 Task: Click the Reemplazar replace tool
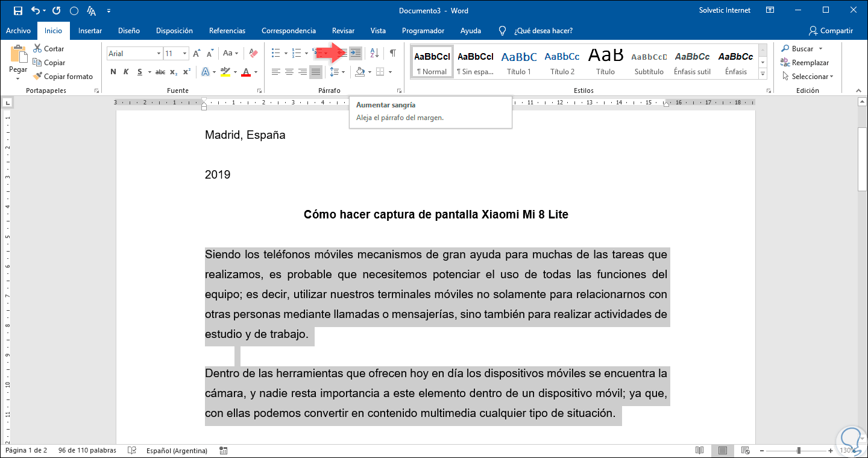(805, 63)
